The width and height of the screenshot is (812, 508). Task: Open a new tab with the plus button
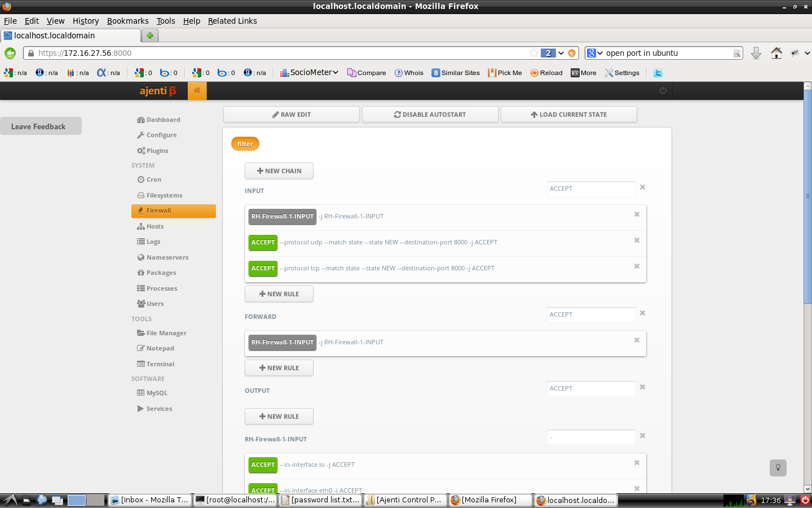point(150,36)
